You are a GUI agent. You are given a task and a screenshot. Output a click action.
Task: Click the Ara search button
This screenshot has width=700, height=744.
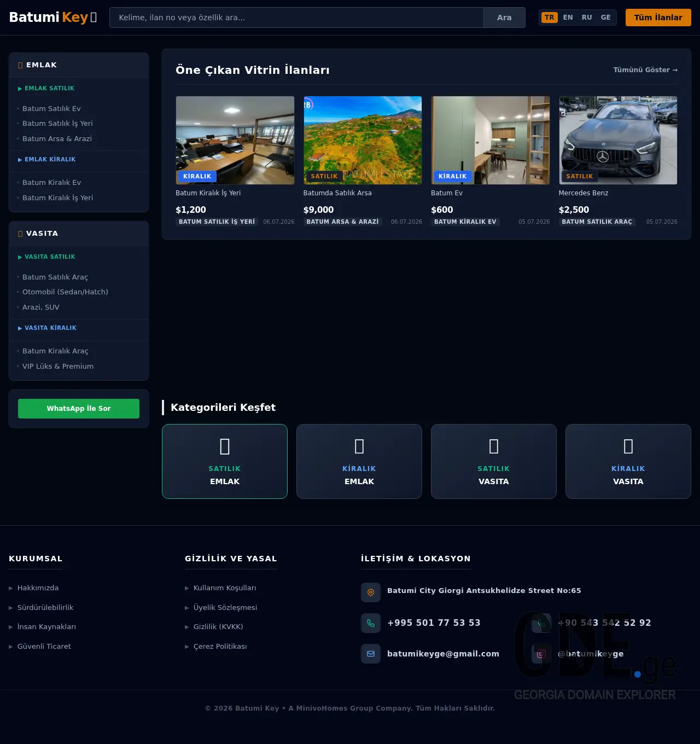click(x=504, y=18)
